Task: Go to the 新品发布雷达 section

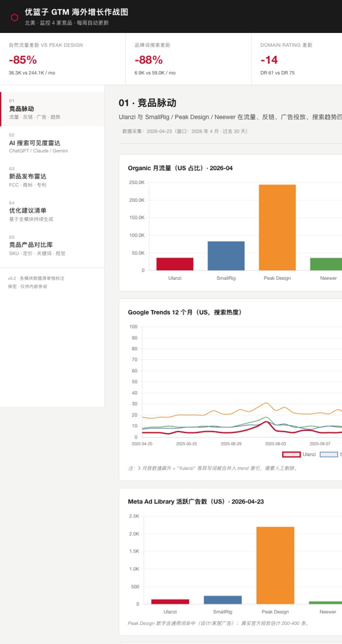Action: [x=52, y=177]
